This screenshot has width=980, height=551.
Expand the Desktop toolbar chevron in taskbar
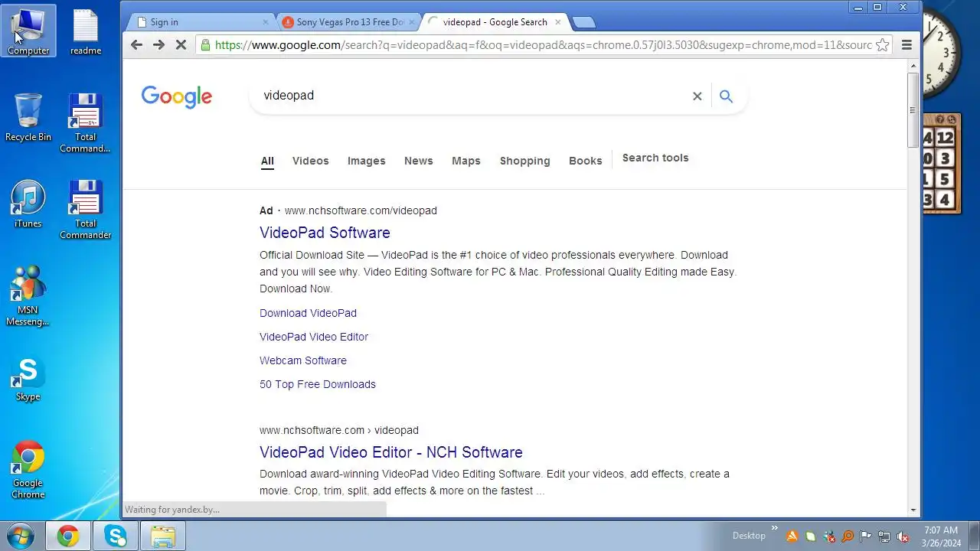[774, 529]
